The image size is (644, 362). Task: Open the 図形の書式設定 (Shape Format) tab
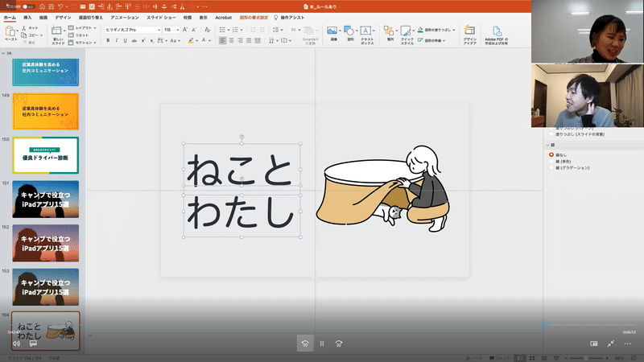[254, 18]
